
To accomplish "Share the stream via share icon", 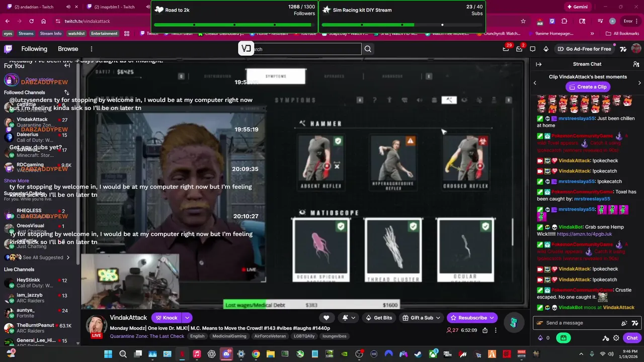I will pos(485,330).
